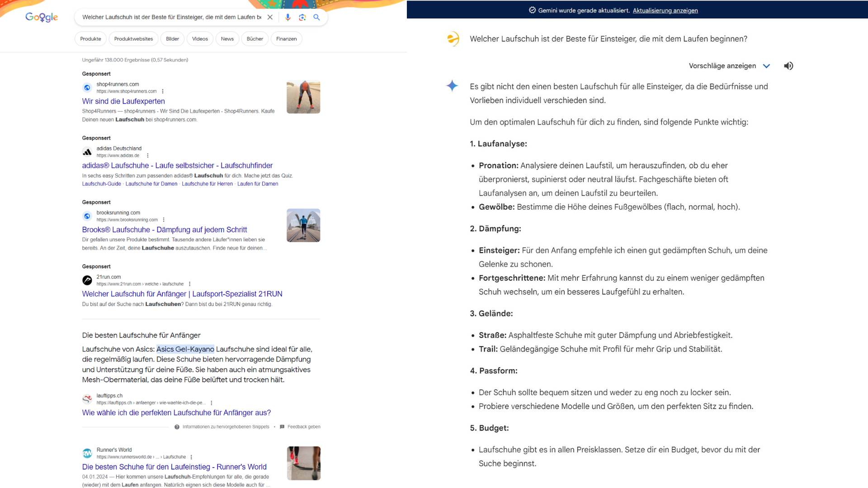This screenshot has width=868, height=488.
Task: Open the three-dot menu for Runner's World result
Action: (191, 457)
